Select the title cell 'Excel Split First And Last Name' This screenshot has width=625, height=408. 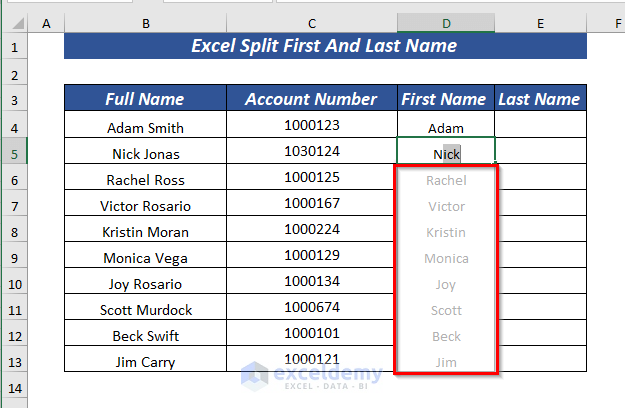tap(324, 46)
